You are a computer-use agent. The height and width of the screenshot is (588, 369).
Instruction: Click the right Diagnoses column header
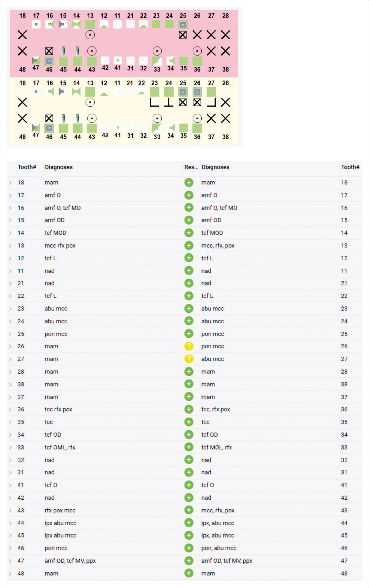215,167
